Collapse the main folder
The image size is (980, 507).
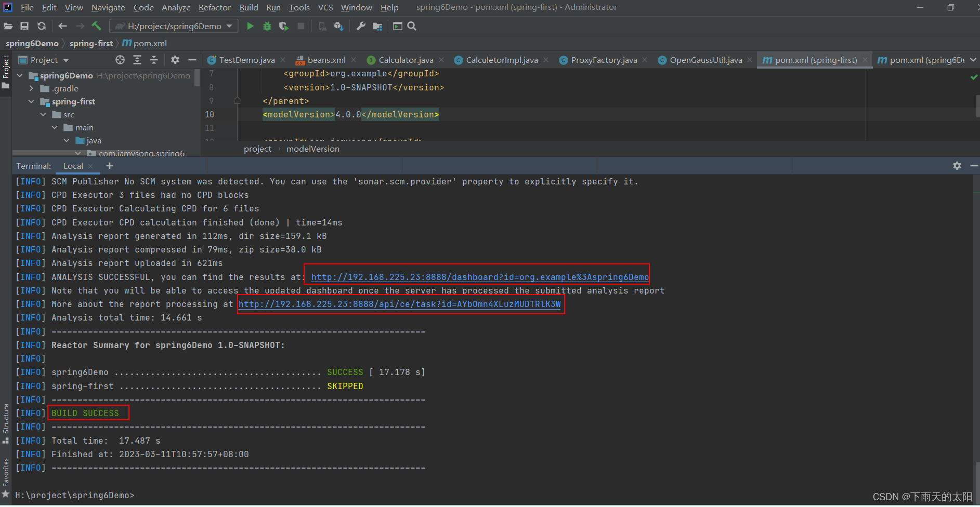coord(55,127)
